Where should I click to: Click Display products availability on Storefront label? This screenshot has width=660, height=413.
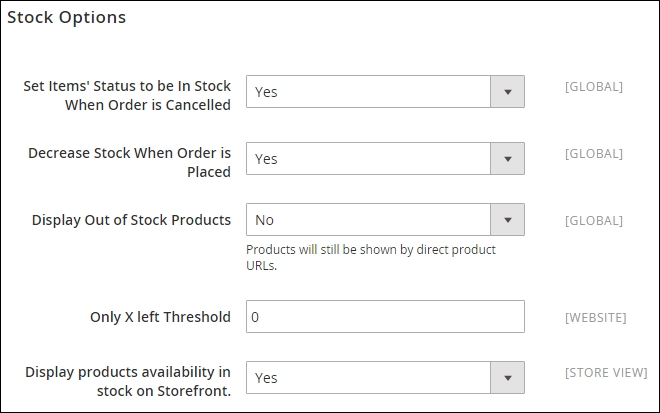127,382
